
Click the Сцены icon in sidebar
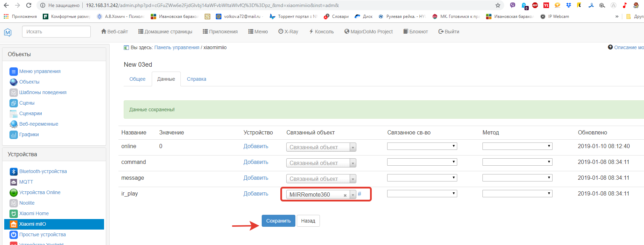click(x=14, y=103)
